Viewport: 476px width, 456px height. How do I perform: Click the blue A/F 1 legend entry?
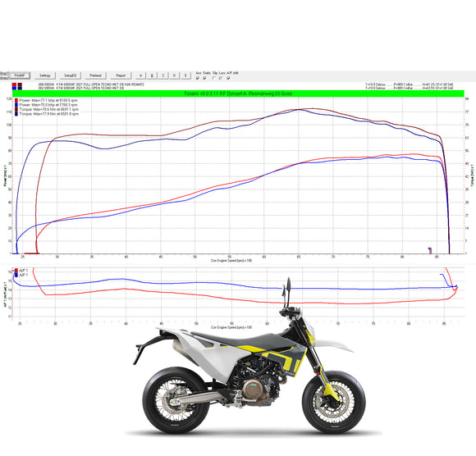point(21,275)
